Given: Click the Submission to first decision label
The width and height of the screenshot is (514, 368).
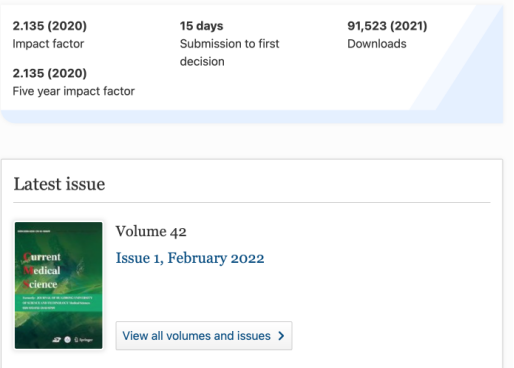Looking at the screenshot, I should (230, 53).
